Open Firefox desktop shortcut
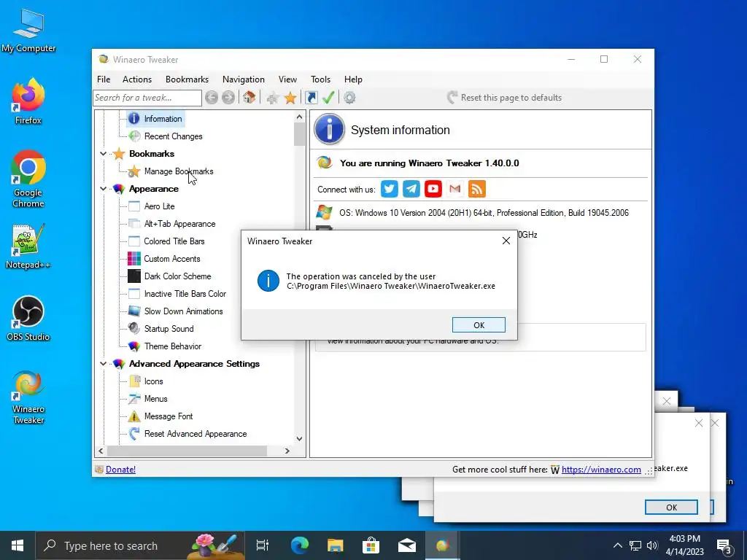747x560 pixels. click(28, 101)
